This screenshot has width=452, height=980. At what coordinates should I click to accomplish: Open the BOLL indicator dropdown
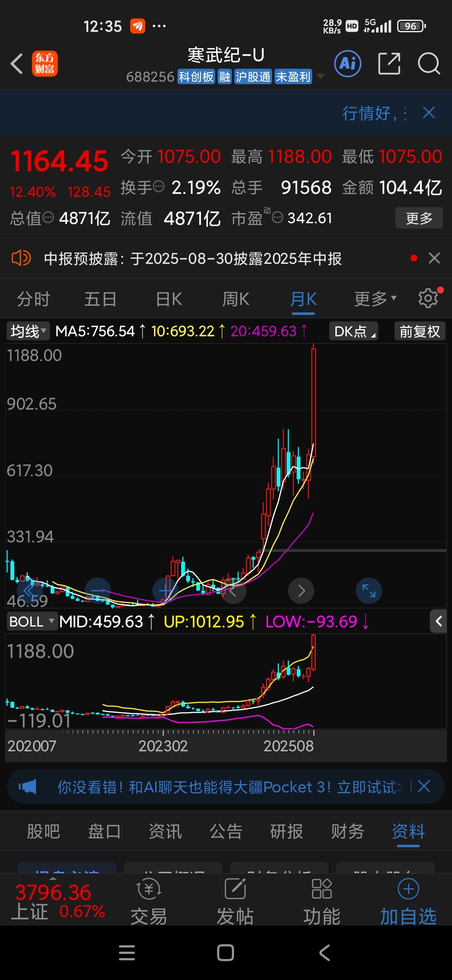tap(32, 622)
